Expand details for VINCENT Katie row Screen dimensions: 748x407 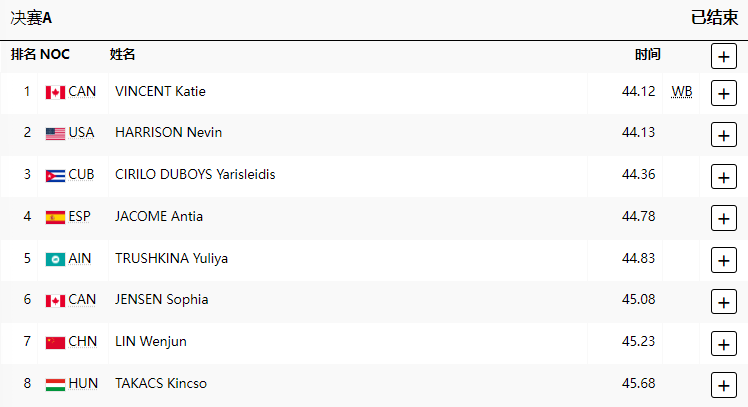pos(723,93)
